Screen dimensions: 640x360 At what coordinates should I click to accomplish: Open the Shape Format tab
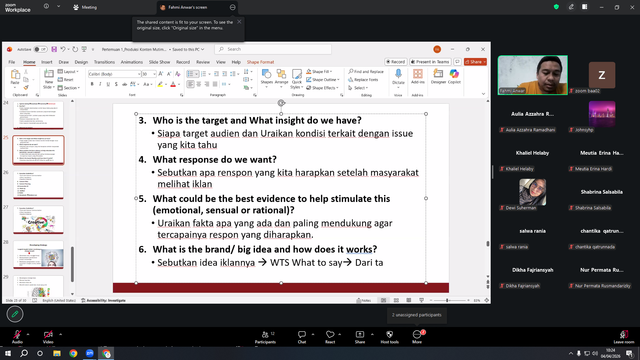pos(260,62)
